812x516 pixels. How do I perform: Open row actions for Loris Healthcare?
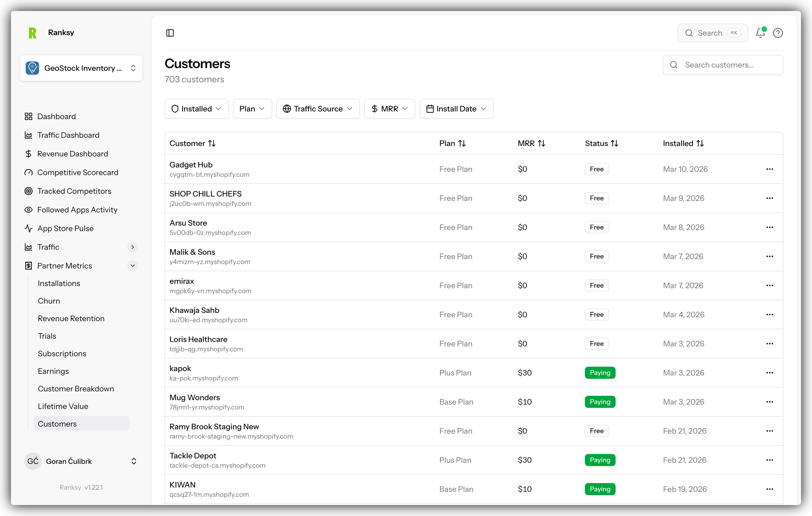click(x=769, y=344)
